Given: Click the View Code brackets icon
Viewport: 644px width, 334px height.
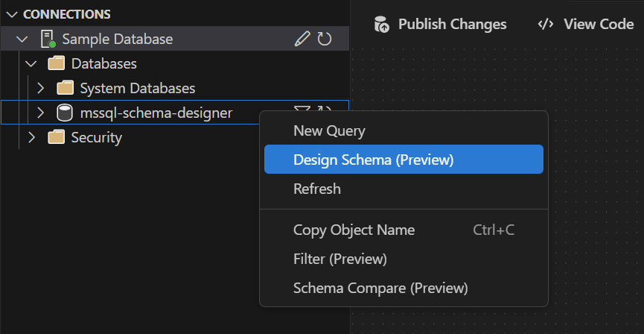Looking at the screenshot, I should tap(546, 25).
